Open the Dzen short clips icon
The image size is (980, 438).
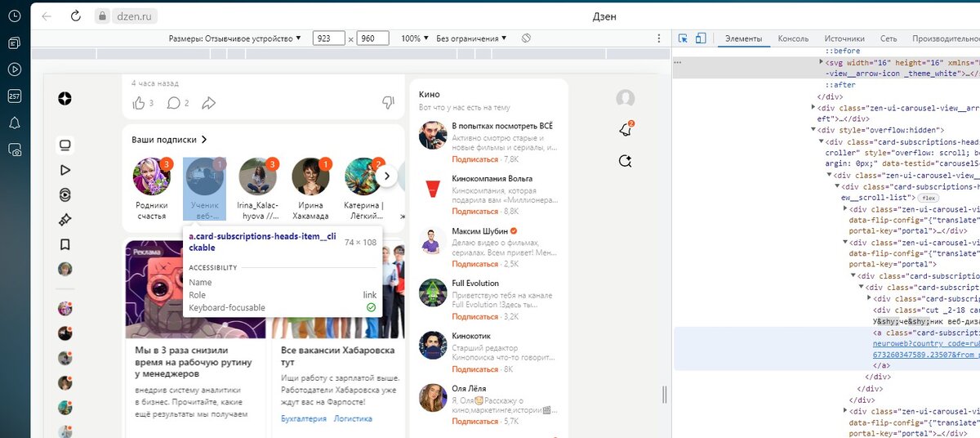(65, 194)
